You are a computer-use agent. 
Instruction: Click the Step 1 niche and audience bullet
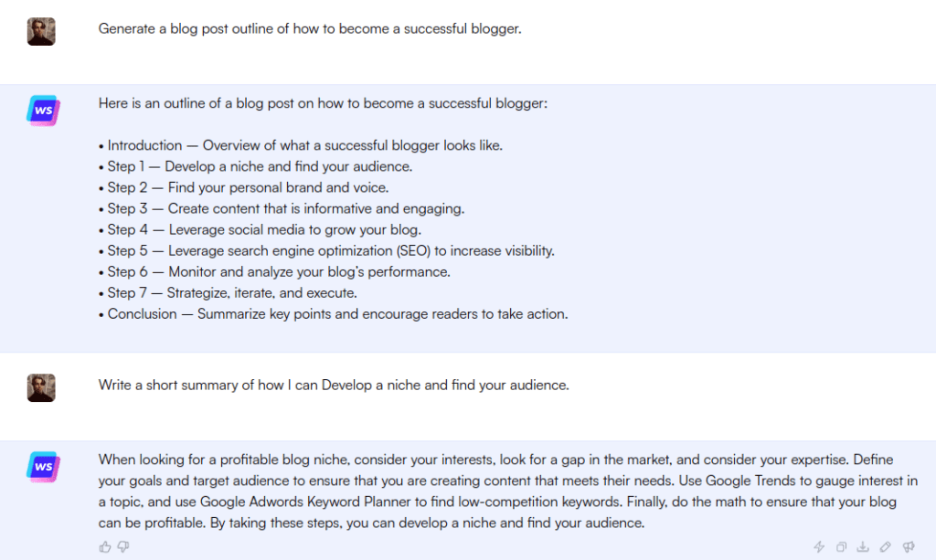[x=256, y=166]
